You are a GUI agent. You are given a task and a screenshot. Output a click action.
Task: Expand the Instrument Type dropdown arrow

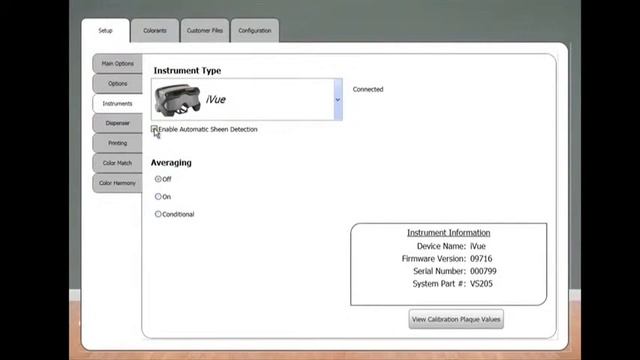(x=338, y=100)
